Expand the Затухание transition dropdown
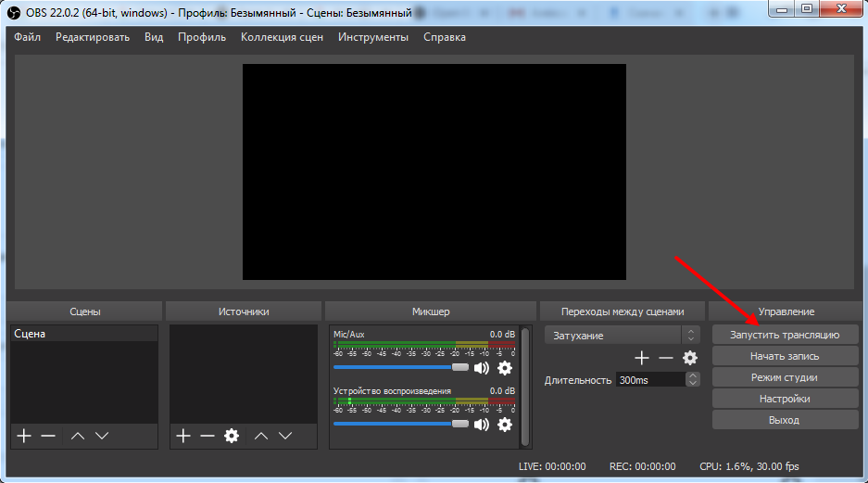This screenshot has height=483, width=868. click(x=690, y=335)
